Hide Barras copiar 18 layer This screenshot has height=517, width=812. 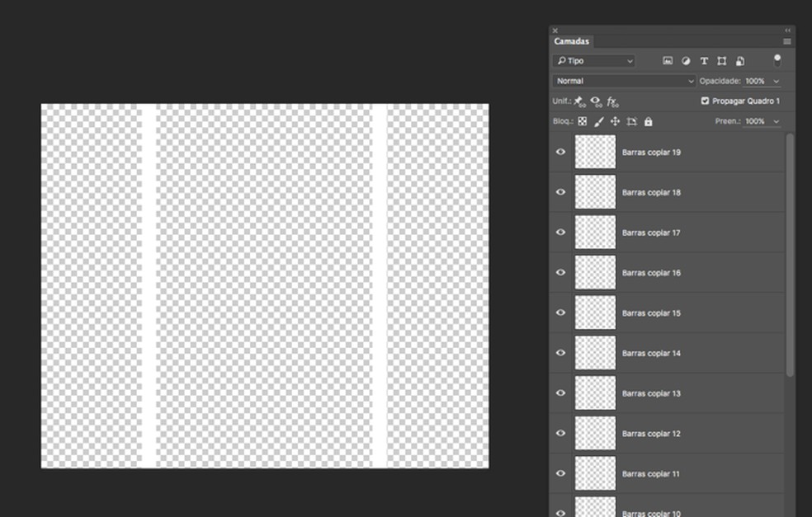560,192
